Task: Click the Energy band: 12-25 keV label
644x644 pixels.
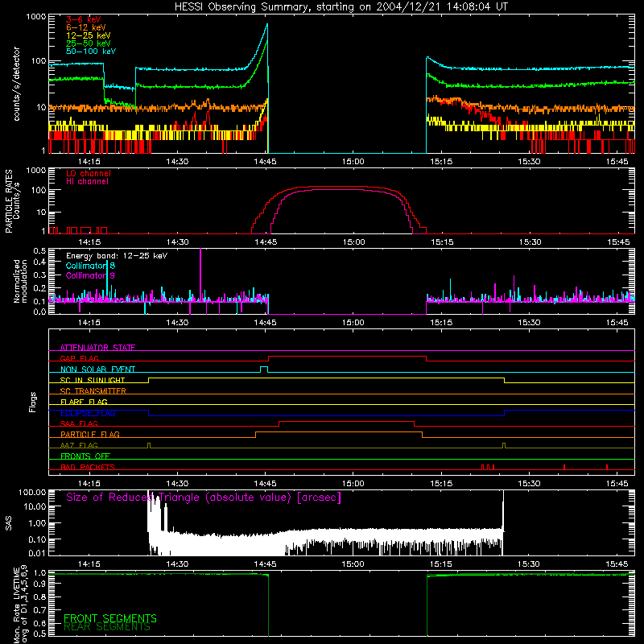Action: point(117,256)
